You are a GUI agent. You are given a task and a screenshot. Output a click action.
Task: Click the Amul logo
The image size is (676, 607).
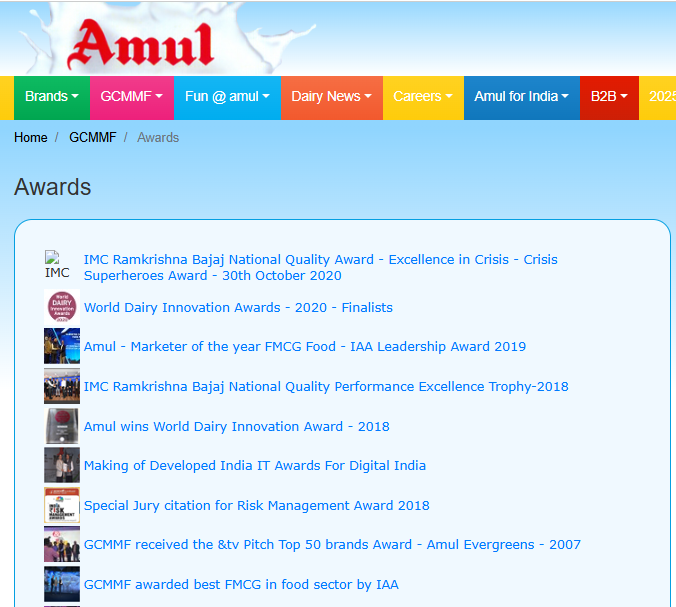(x=141, y=46)
